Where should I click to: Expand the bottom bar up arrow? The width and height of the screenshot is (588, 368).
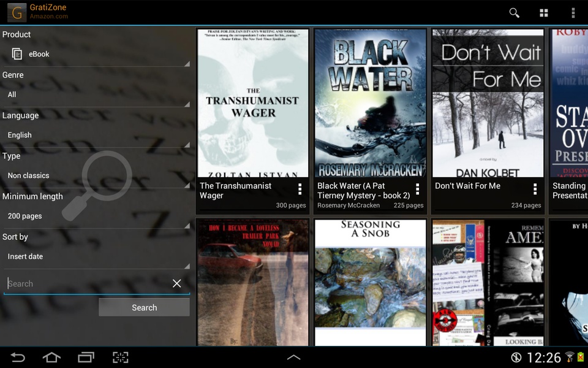293,358
